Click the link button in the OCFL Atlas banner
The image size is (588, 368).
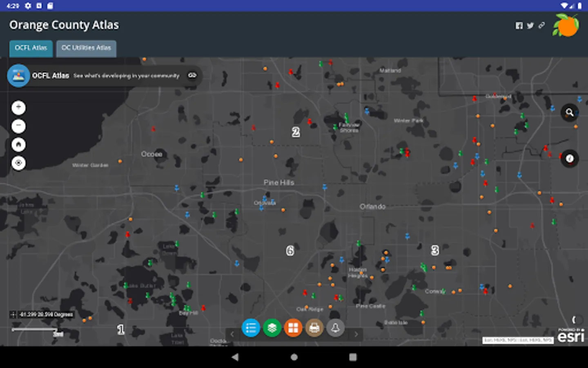(192, 75)
